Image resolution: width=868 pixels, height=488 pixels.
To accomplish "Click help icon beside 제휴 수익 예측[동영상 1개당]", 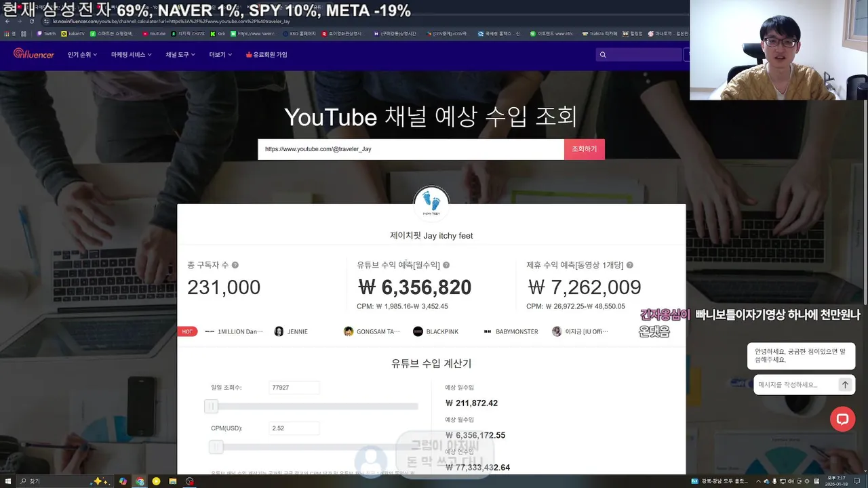I will pos(630,265).
